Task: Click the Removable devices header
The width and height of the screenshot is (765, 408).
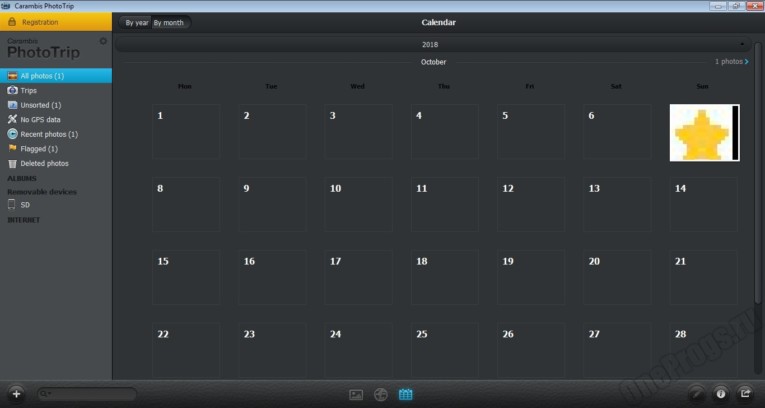Action: point(42,192)
